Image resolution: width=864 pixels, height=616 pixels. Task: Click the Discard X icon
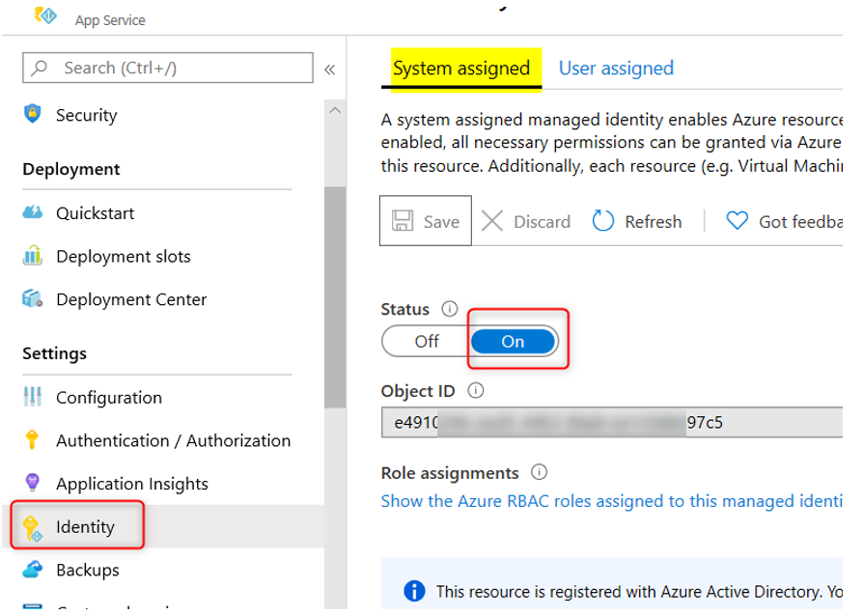(492, 221)
